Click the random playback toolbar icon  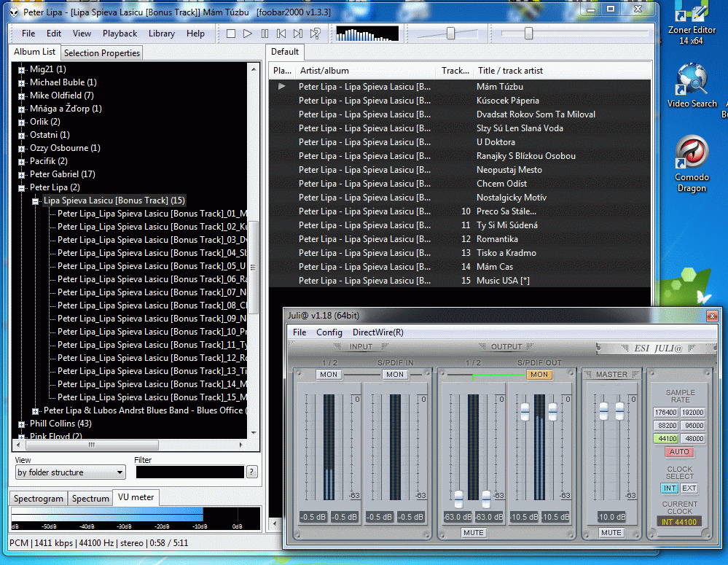click(316, 34)
